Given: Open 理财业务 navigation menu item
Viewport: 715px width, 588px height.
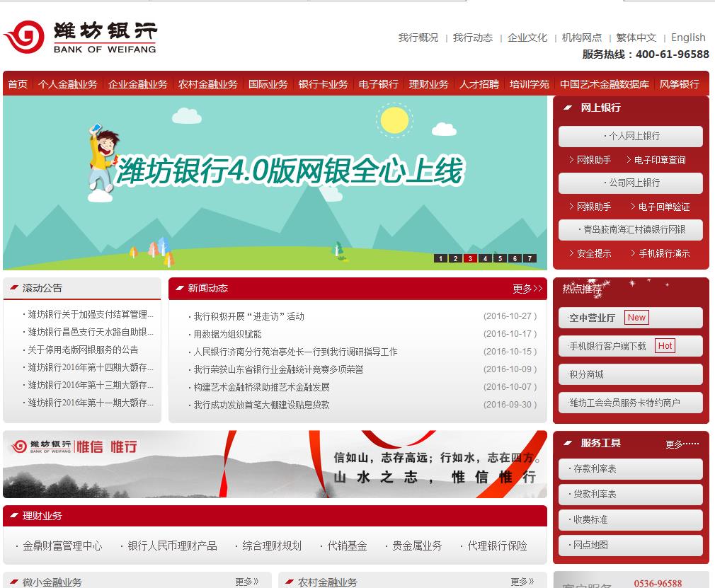Looking at the screenshot, I should [x=428, y=84].
